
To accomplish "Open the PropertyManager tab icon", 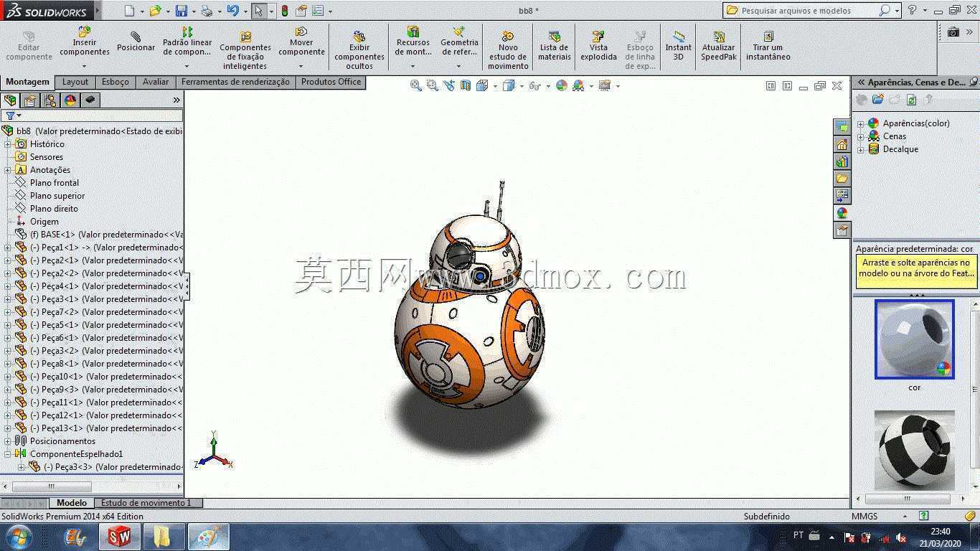I will (30, 100).
